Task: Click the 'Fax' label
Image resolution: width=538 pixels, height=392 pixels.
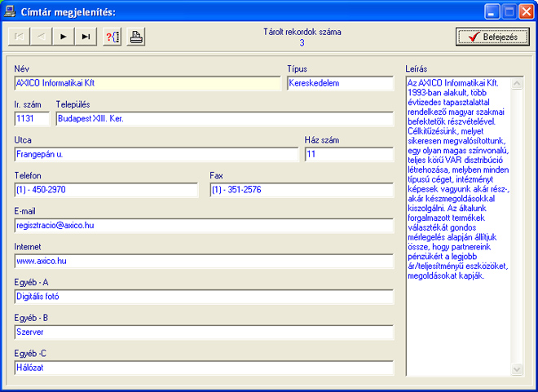Action: pos(217,175)
